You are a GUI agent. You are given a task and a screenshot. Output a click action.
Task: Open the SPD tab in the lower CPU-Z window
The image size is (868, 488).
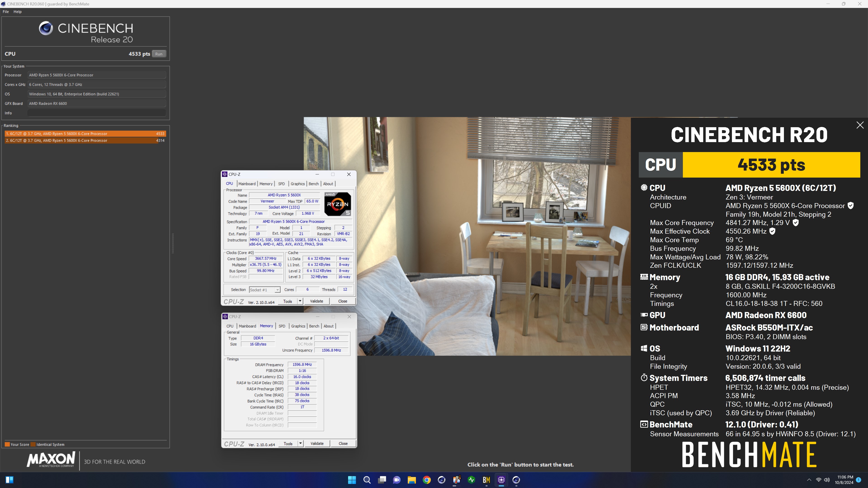click(282, 326)
